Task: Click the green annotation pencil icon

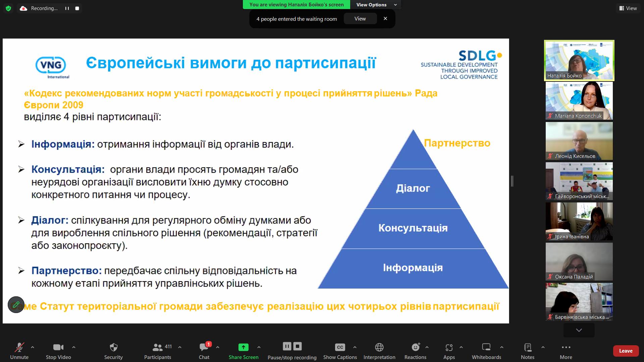Action: 16,305
